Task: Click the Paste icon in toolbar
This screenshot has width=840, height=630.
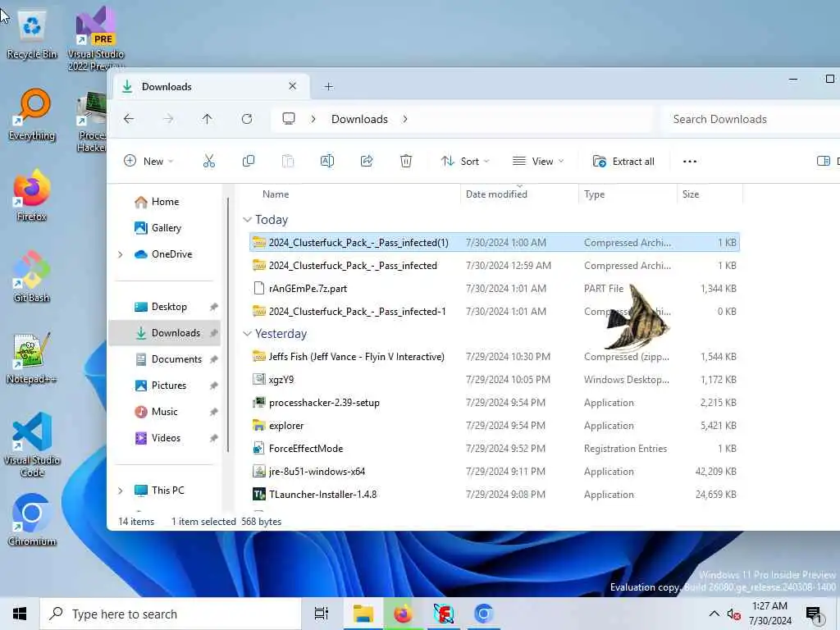Action: click(x=288, y=162)
